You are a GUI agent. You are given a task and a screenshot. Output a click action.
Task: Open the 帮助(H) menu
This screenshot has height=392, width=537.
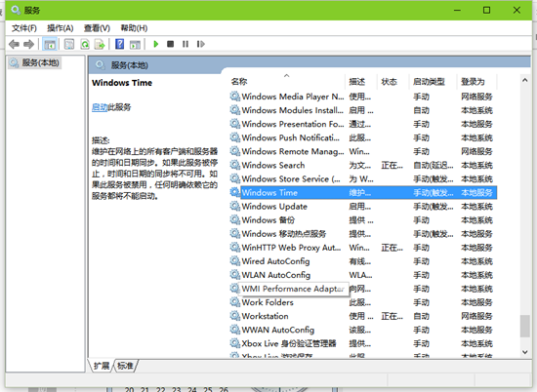[x=134, y=28]
